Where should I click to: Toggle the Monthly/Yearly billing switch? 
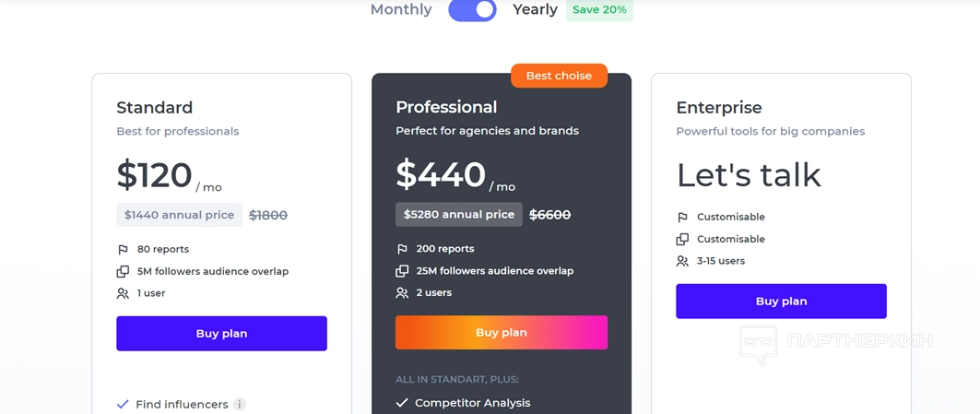click(472, 10)
